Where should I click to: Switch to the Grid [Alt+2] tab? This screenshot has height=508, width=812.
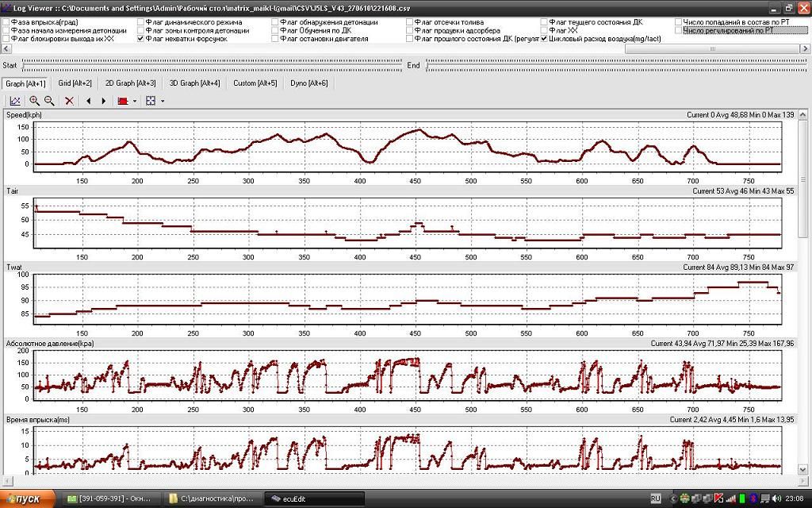point(75,83)
